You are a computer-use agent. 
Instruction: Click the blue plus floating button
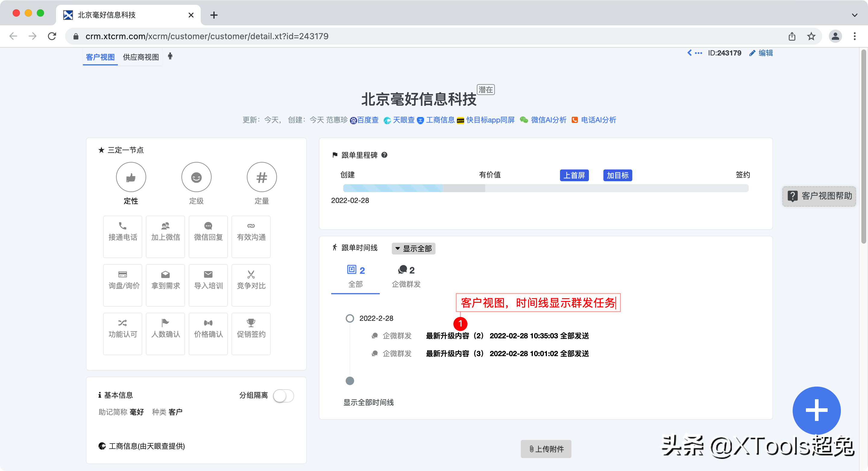click(x=816, y=410)
